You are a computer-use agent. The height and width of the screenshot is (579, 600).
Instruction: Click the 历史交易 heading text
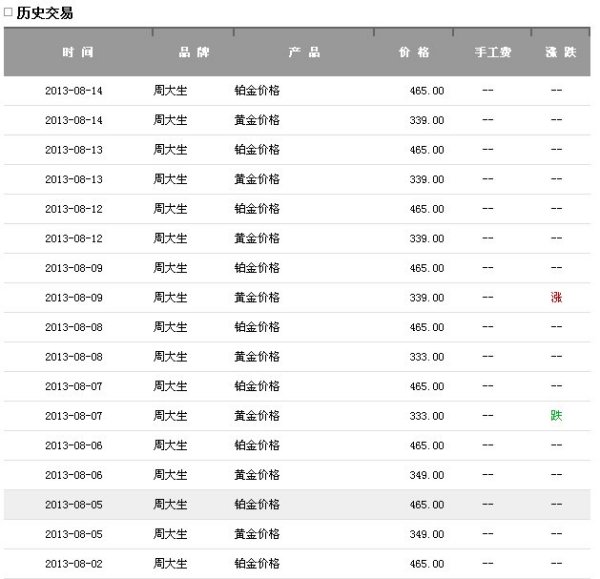coord(45,13)
